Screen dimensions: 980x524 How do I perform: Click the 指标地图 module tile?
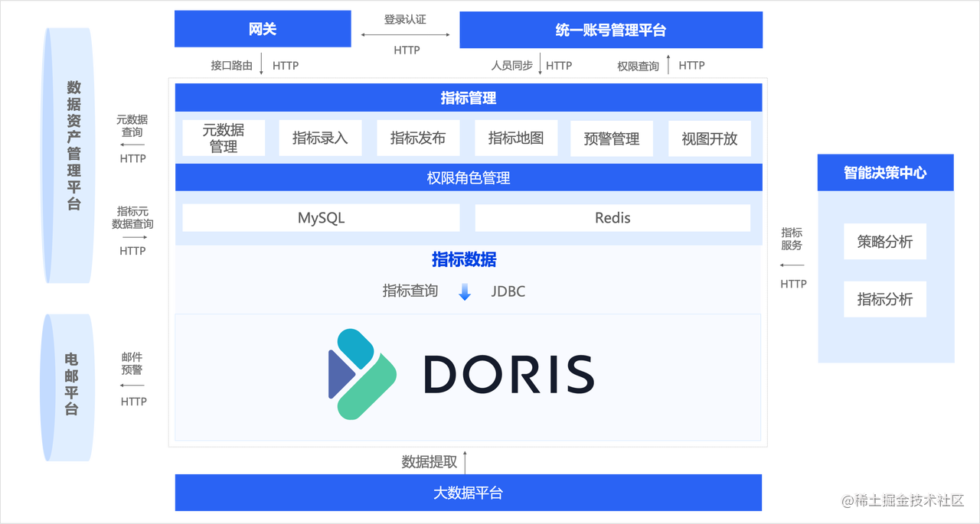(515, 138)
